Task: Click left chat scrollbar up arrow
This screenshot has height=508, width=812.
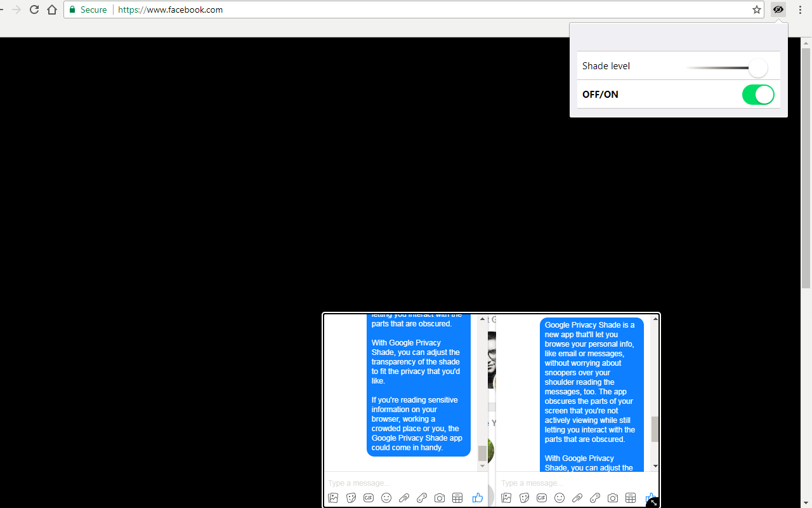Action: coord(482,319)
